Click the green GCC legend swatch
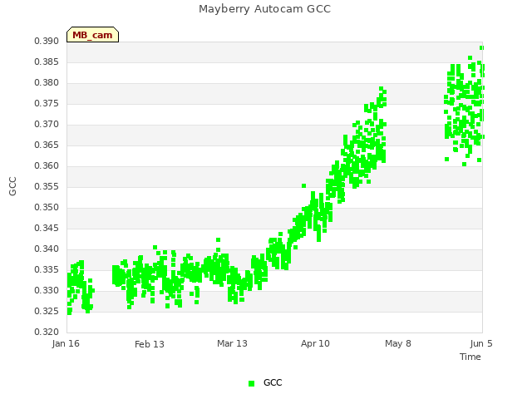The height and width of the screenshot is (399, 532). 251,383
